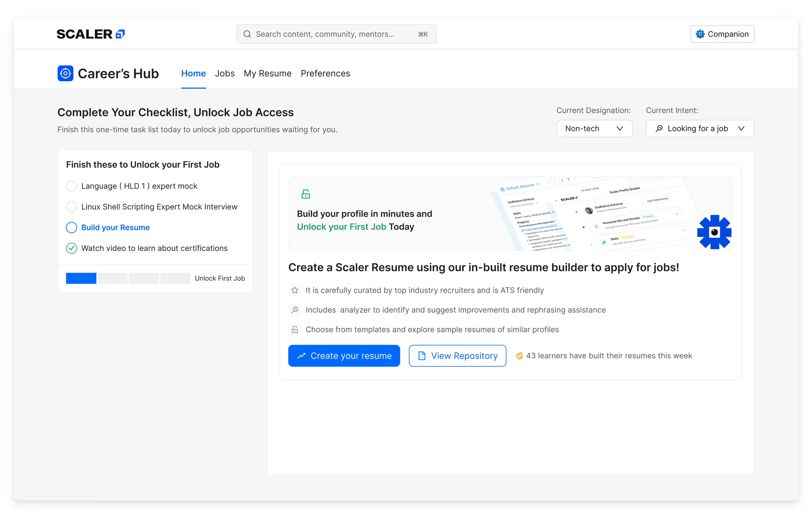Click the ⌘K shortcut hint in search
Viewport: 812px width, 519px height.
[x=423, y=34]
